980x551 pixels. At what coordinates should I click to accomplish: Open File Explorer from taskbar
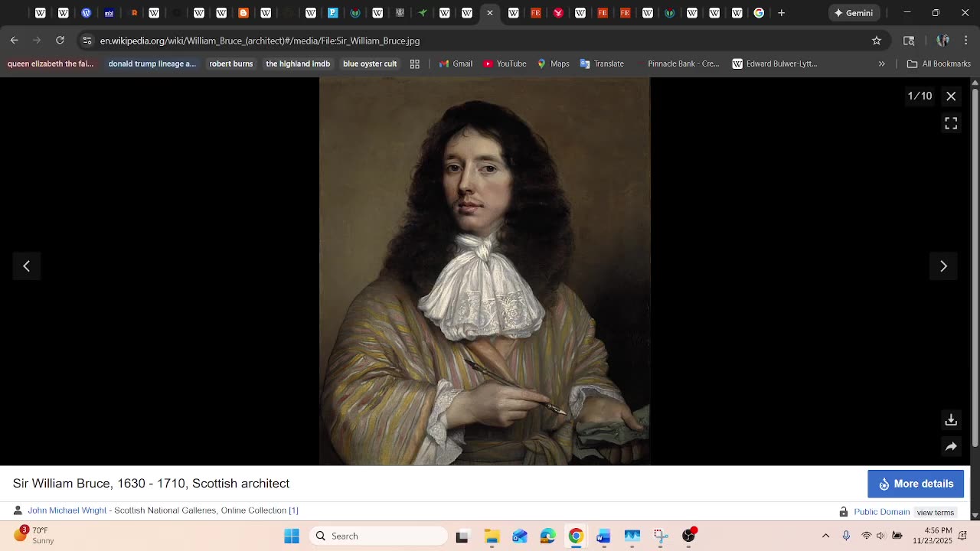(x=492, y=536)
